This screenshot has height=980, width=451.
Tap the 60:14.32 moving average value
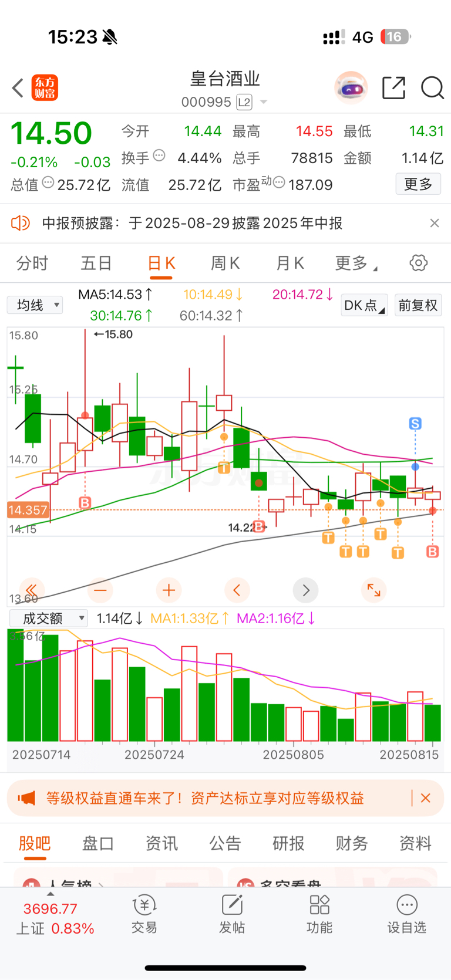[x=211, y=316]
